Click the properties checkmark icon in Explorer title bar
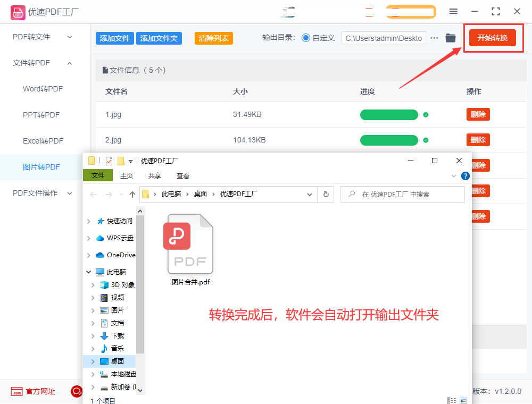 click(x=109, y=161)
